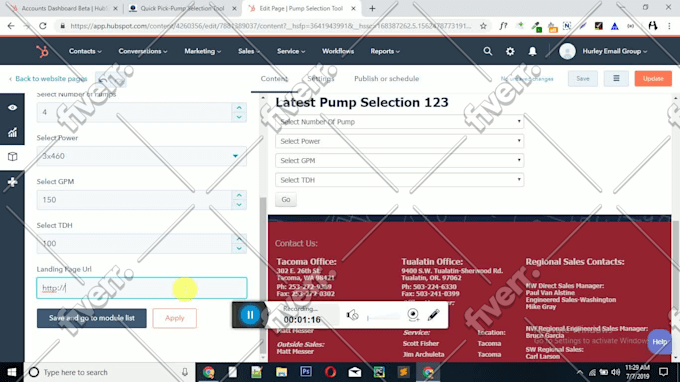Viewport: 680px width, 382px height.
Task: Click the Go button in preview
Action: click(286, 199)
